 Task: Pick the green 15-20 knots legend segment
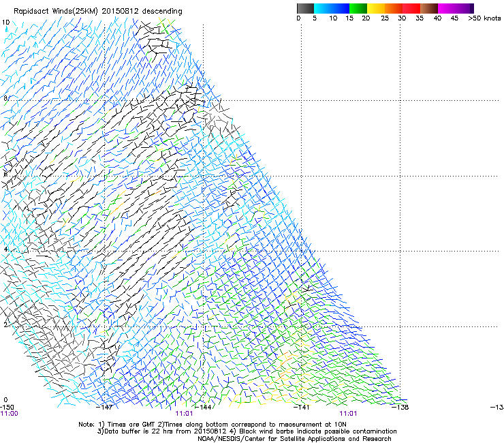pos(358,8)
